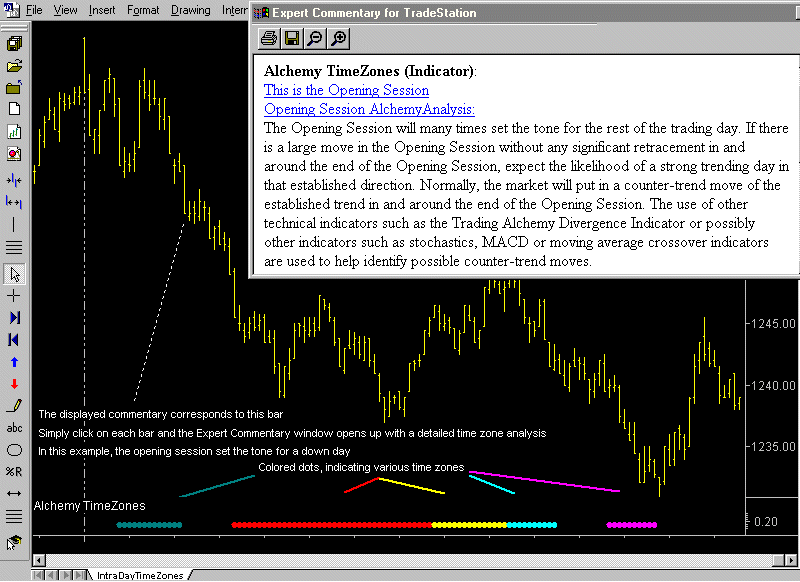Select the vertical line drawing tool
The width and height of the screenshot is (800, 582).
coord(14,224)
